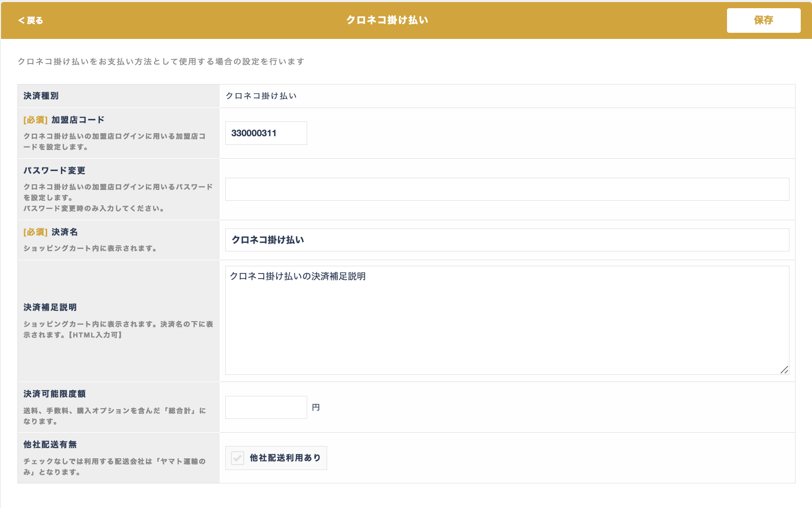Image resolution: width=812 pixels, height=508 pixels.
Task: Click the [必須] 決済名 row label
Action: click(x=51, y=232)
